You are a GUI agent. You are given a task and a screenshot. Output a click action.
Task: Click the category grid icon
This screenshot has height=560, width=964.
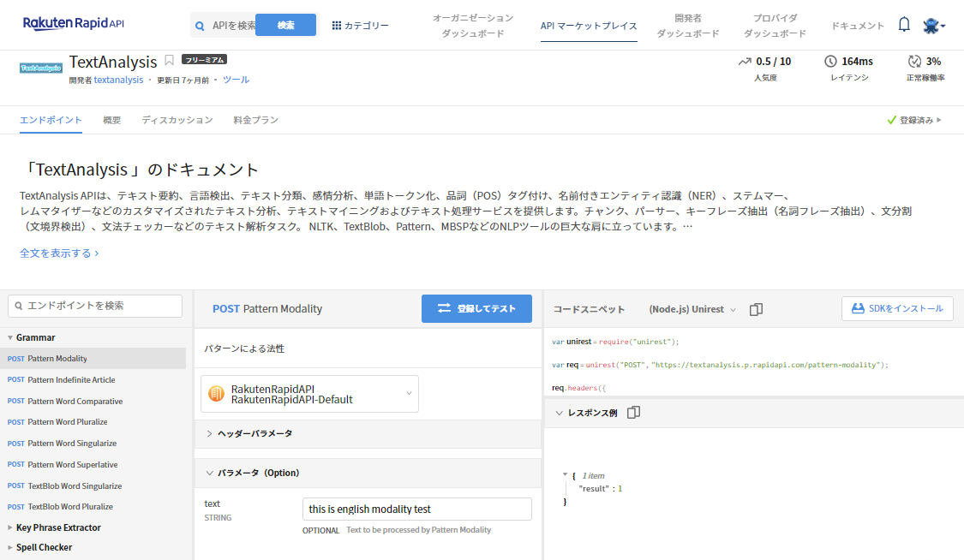pyautogui.click(x=336, y=26)
